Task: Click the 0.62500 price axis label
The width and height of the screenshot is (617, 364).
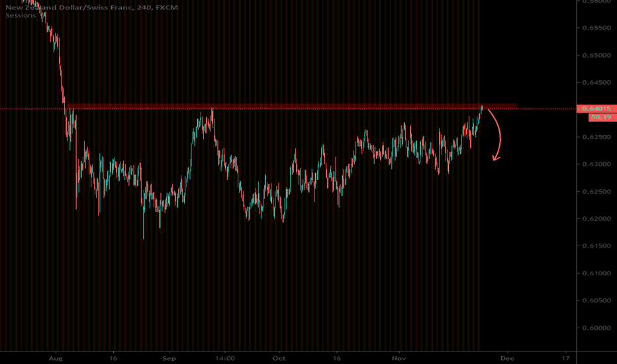Action: coord(596,192)
